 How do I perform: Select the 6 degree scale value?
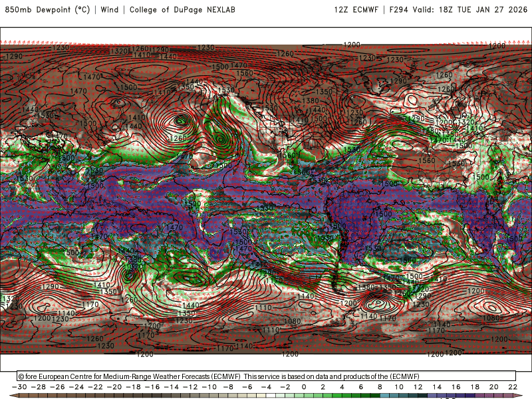pyautogui.click(x=360, y=387)
